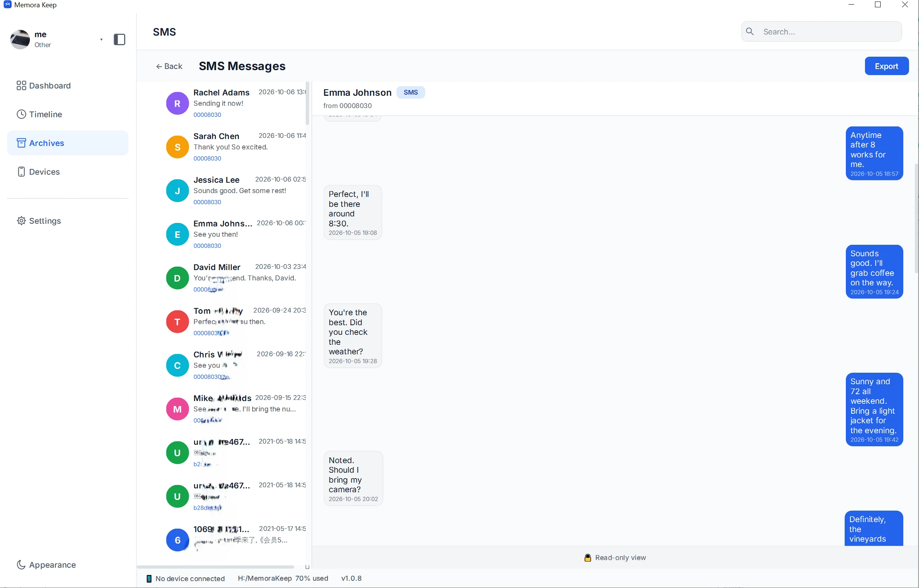The height and width of the screenshot is (588, 919).
Task: Click the search magnifier icon
Action: [x=750, y=31]
